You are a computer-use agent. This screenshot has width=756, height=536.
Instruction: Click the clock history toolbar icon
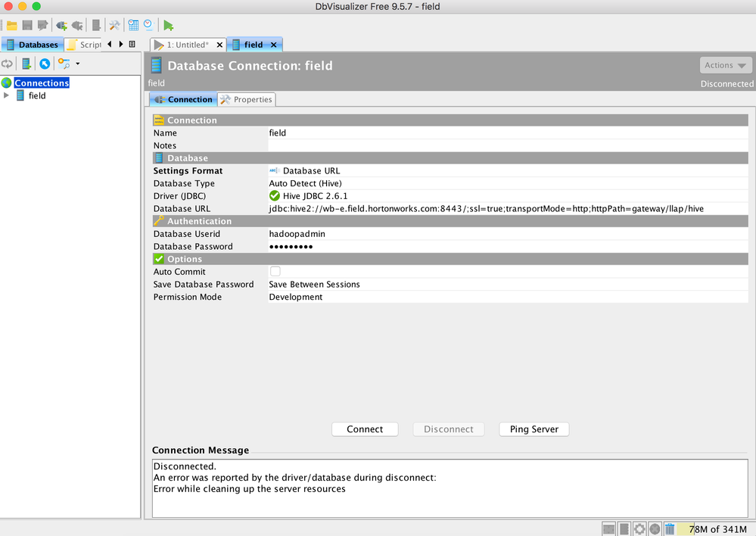(x=148, y=25)
